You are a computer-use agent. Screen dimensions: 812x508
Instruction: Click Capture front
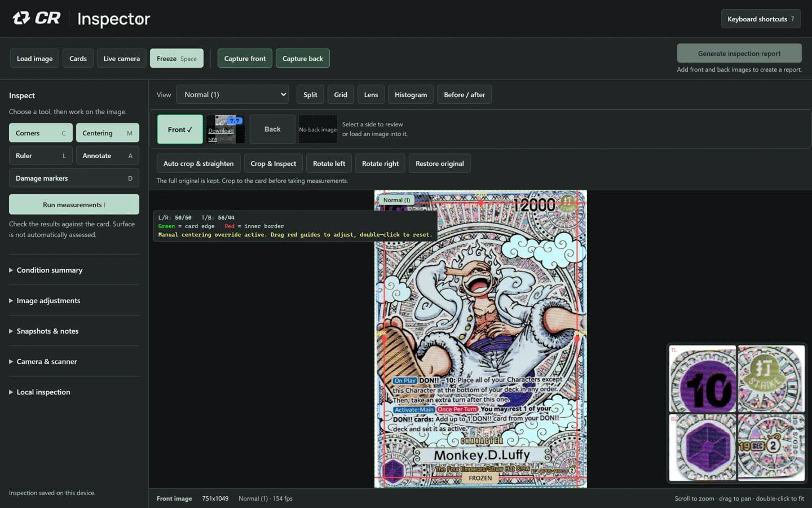[245, 58]
